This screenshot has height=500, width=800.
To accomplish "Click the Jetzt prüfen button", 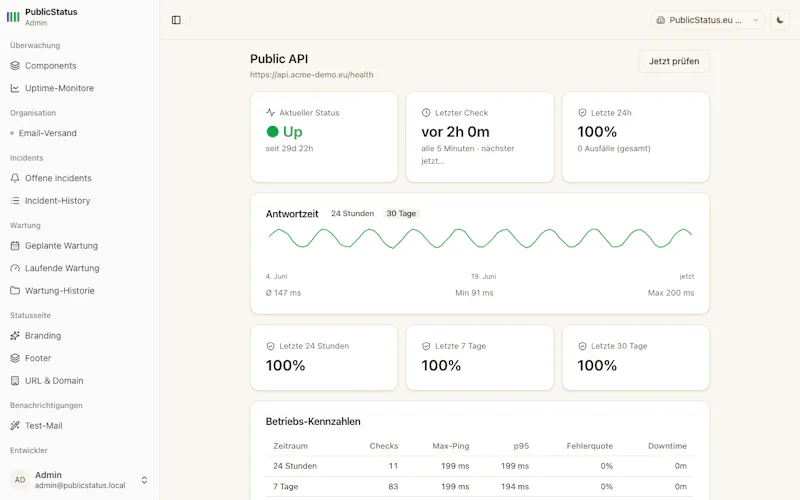I will pos(673,61).
